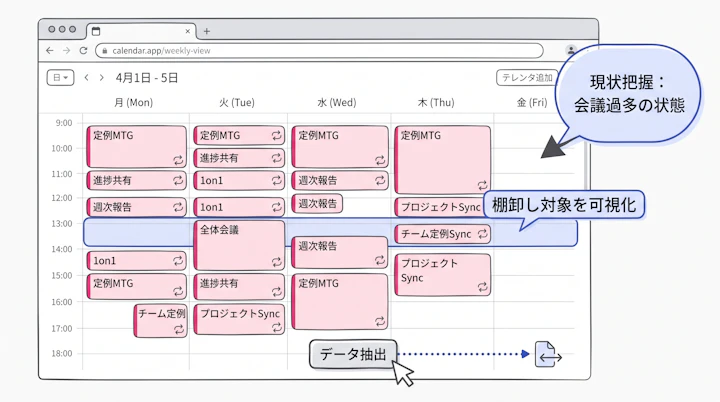Image resolution: width=720 pixels, height=402 pixels.
Task: Click repeat icon on Thursday's 14:00 プロジェクト Sync
Action: point(482,287)
